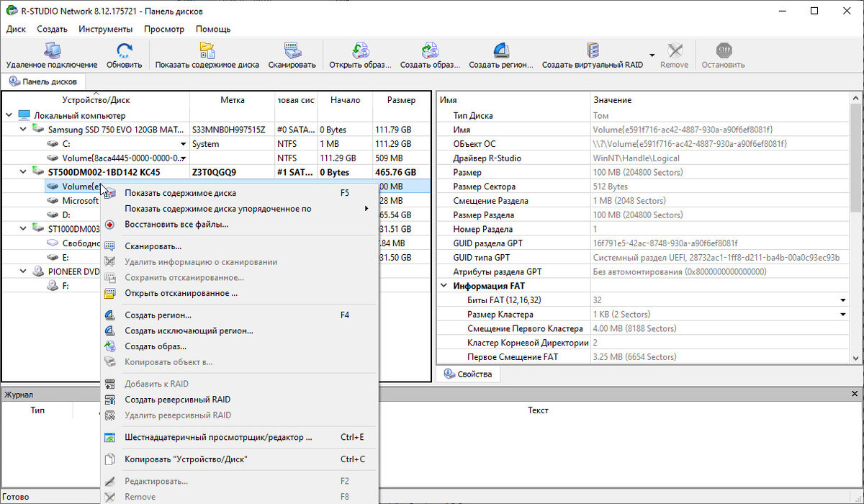Open the Размер Кластера value dropdown

click(x=842, y=315)
